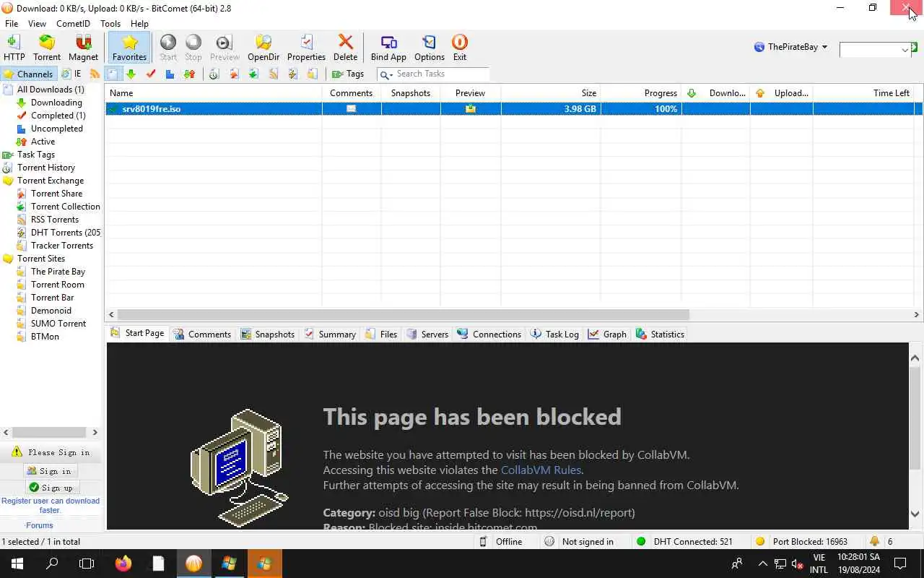Follow the CollabVM Rules link
The image size is (924, 578).
pyautogui.click(x=541, y=470)
